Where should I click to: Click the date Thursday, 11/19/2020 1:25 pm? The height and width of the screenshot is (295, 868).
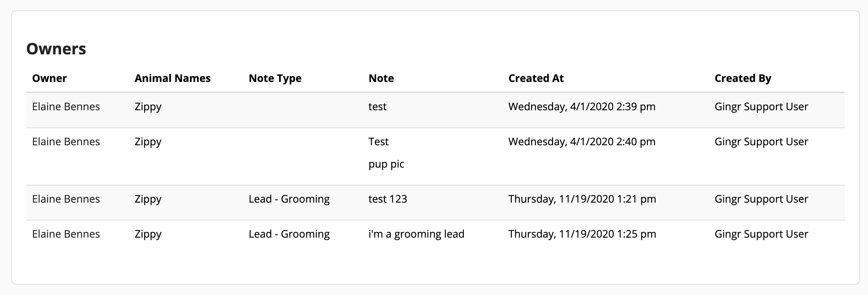click(582, 234)
